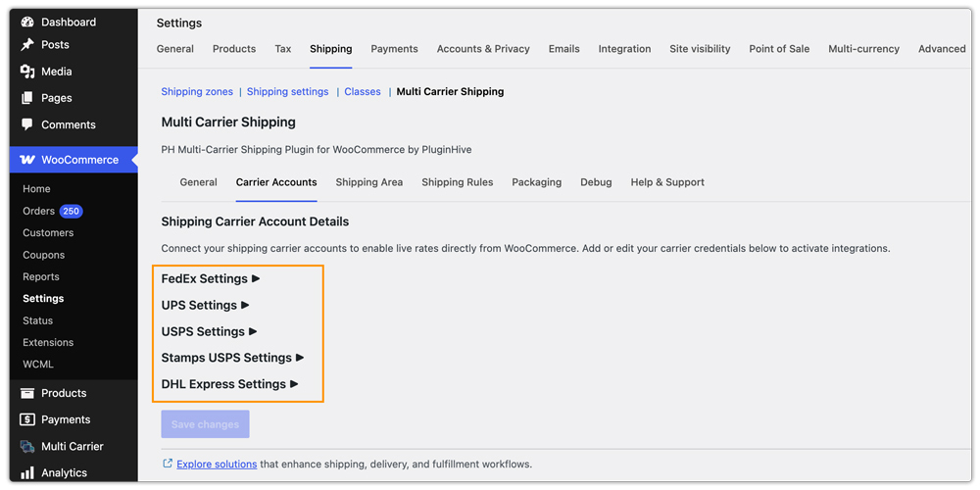Follow the Shipping settings link
The width and height of the screenshot is (980, 490).
(x=287, y=92)
